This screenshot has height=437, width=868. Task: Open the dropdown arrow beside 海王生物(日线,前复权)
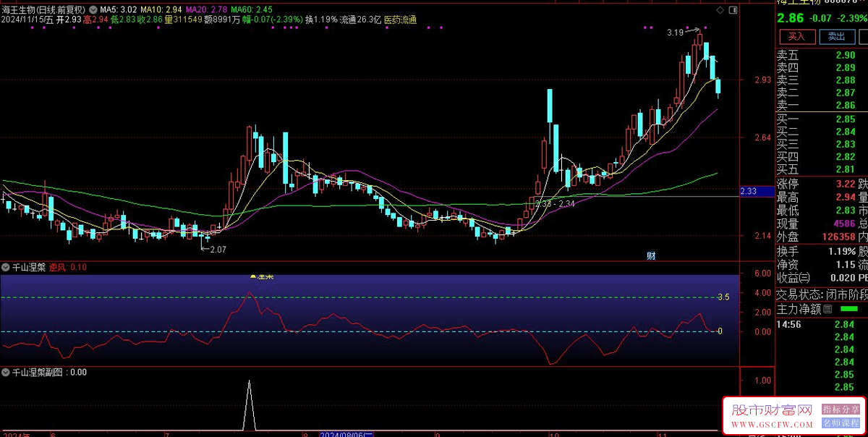(93, 9)
